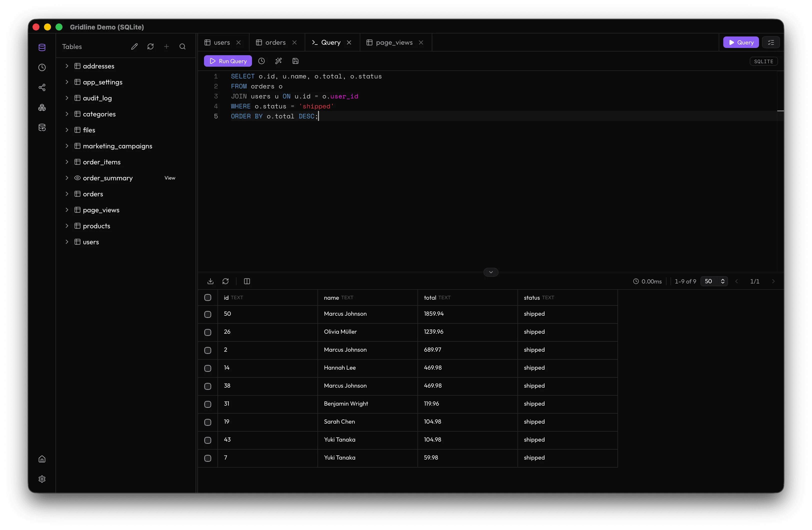Close the users tab
Viewport: 812px width, 530px height.
coord(238,43)
